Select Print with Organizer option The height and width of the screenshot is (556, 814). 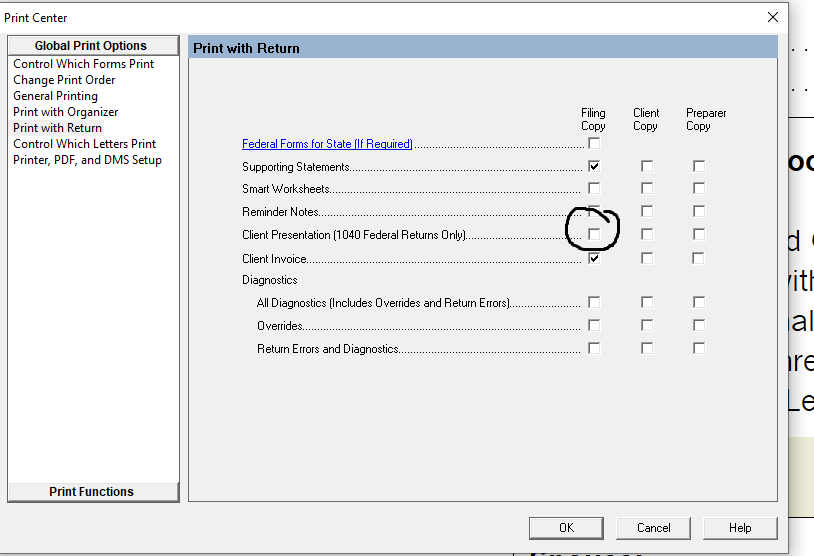pos(66,112)
